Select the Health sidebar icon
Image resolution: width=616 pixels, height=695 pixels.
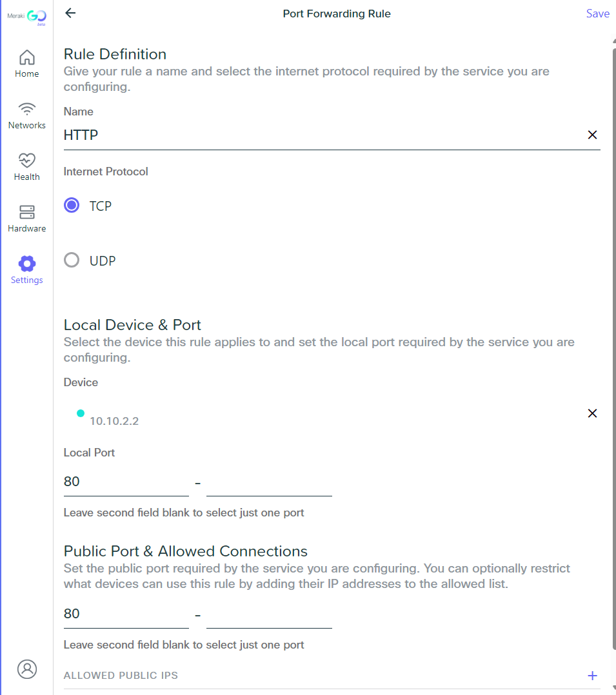(26, 166)
